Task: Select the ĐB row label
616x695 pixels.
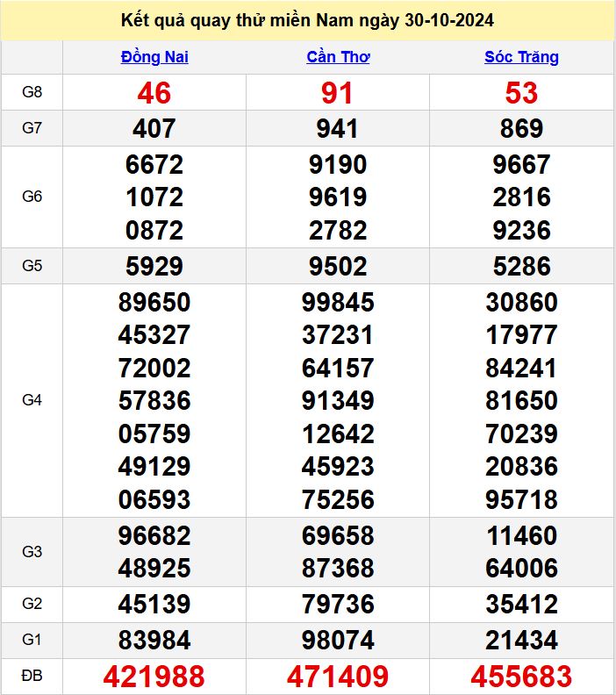Action: 32,676
